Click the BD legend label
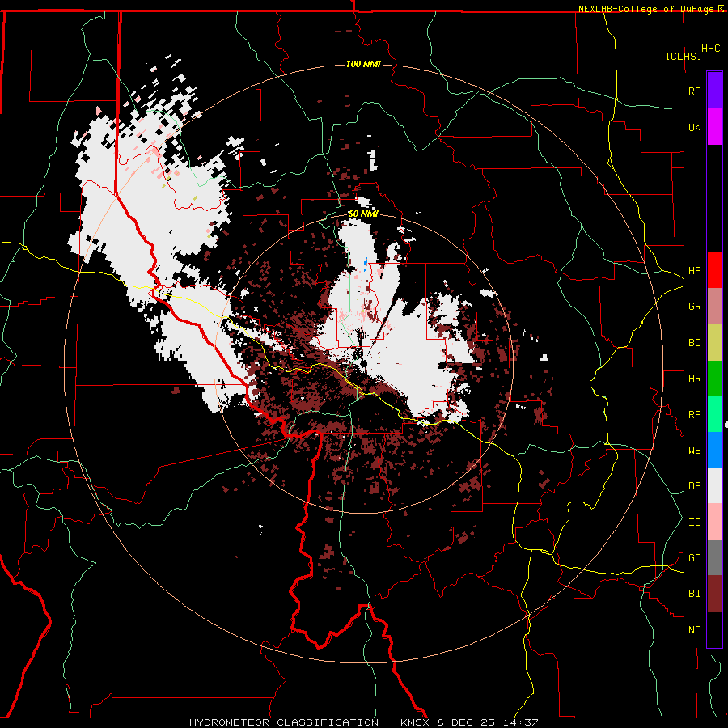The height and width of the screenshot is (728, 728). pos(694,343)
